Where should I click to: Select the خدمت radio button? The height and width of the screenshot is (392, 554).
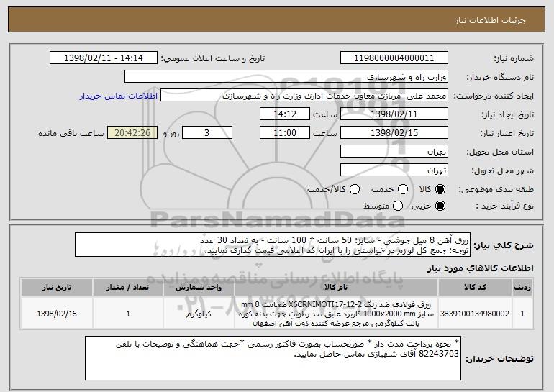click(403, 189)
